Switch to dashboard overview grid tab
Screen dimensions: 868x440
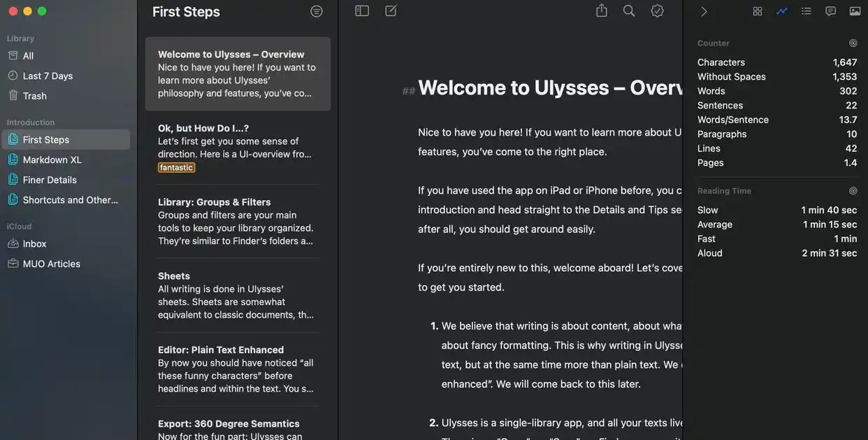[758, 11]
